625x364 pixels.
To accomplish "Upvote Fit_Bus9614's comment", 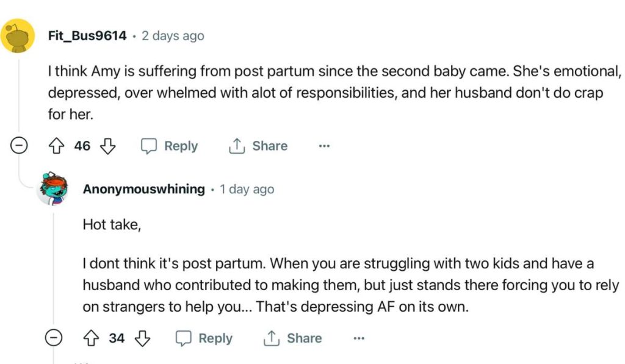I will point(56,146).
